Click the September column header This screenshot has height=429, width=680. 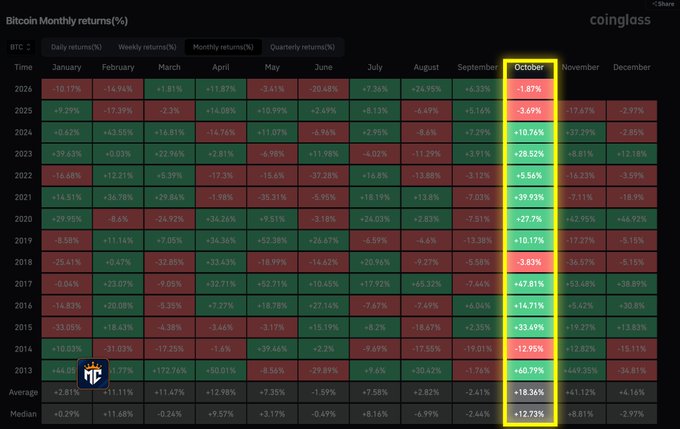(x=477, y=67)
